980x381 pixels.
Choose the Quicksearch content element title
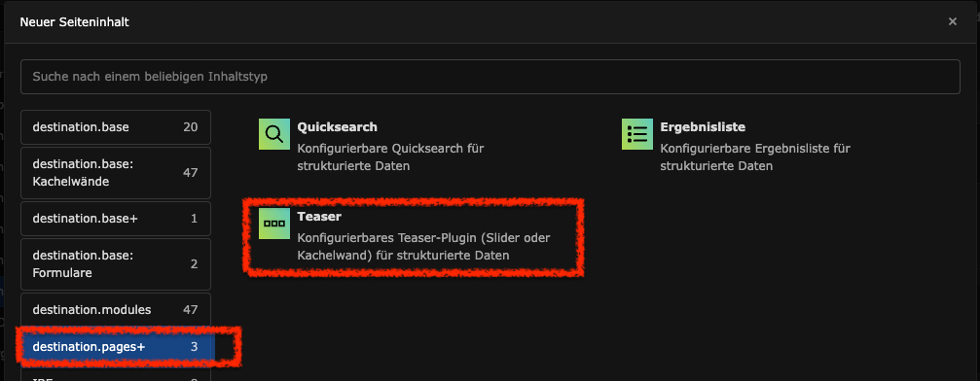(337, 126)
